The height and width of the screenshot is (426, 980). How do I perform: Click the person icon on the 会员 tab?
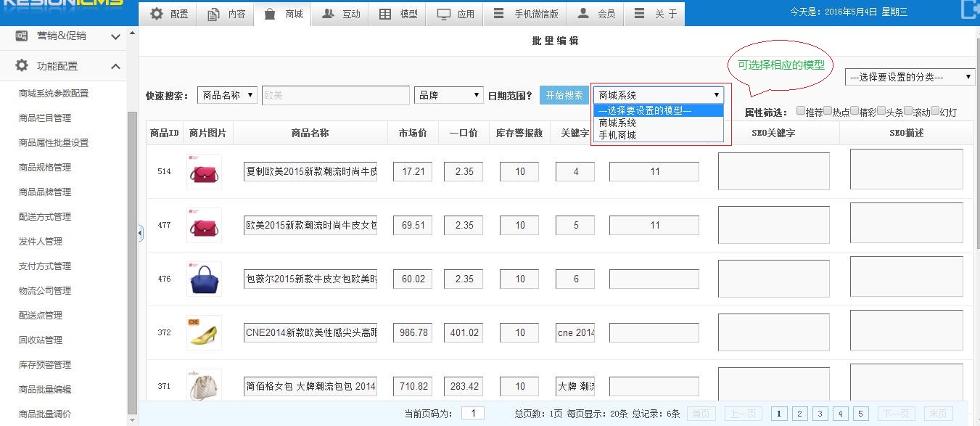(583, 13)
